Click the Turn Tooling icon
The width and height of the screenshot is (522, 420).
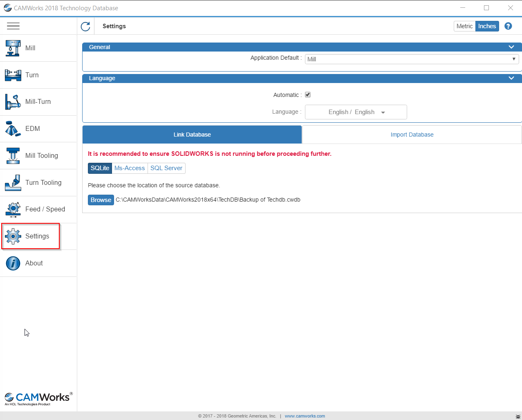[x=13, y=182]
